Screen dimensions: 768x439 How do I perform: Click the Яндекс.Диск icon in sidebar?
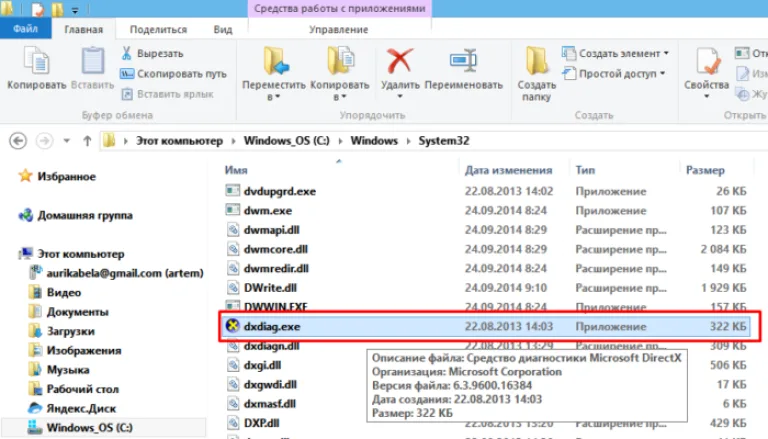[35, 408]
